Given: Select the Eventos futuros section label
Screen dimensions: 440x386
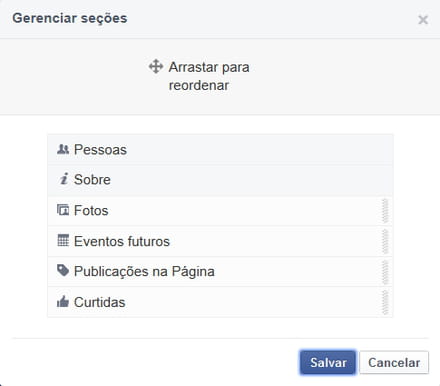Looking at the screenshot, I should pyautogui.click(x=122, y=241).
